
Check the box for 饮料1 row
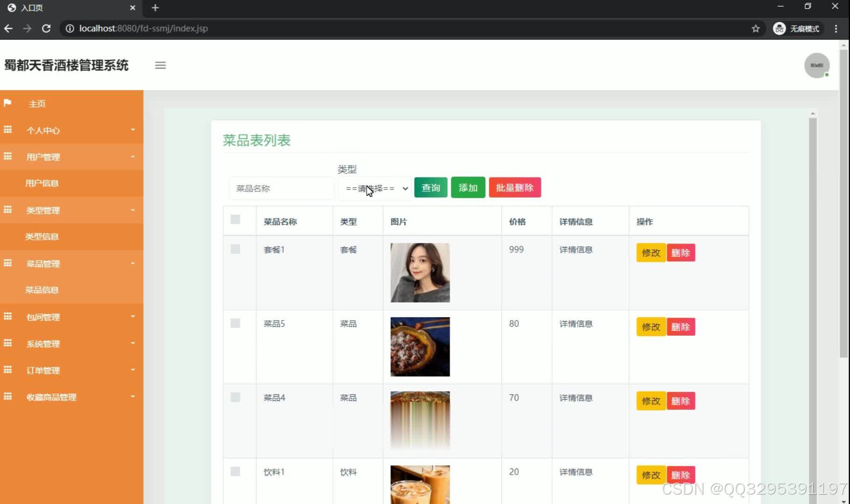(x=235, y=471)
